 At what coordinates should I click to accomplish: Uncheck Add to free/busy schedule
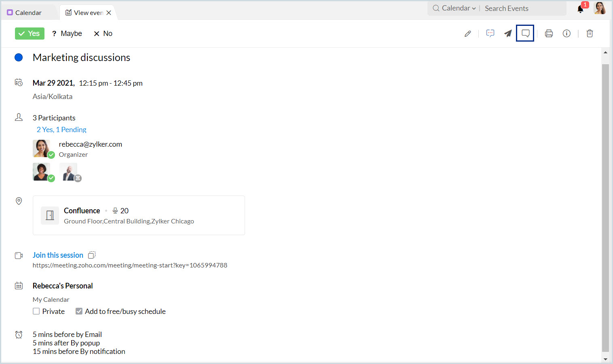[79, 311]
